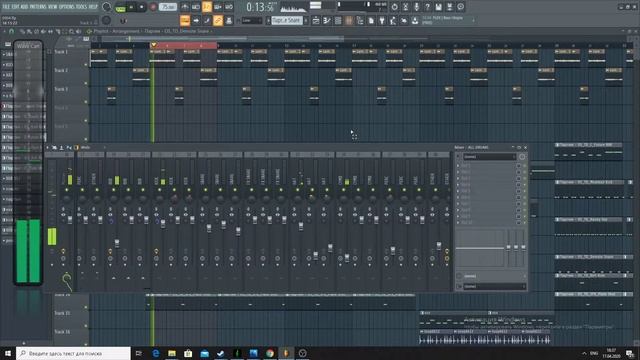Expand mixer effect Slot 10 arrow

point(458,223)
